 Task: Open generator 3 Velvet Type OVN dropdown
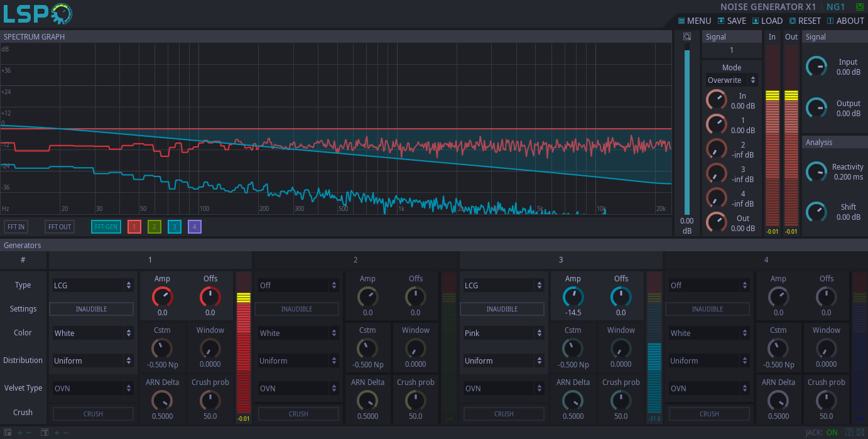[x=503, y=388]
